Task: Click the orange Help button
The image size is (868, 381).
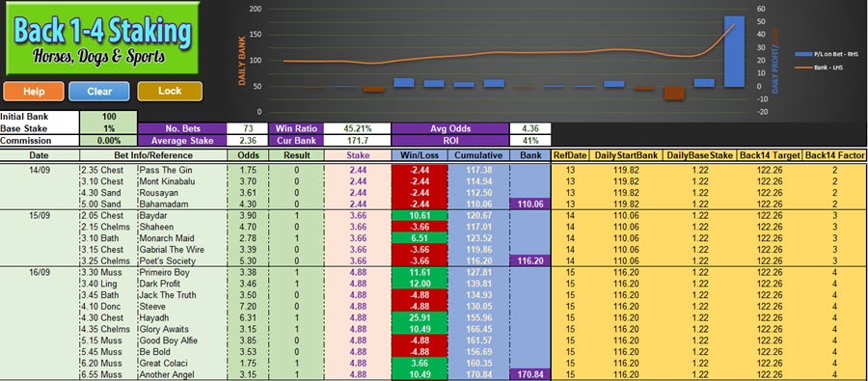Action: coord(33,92)
